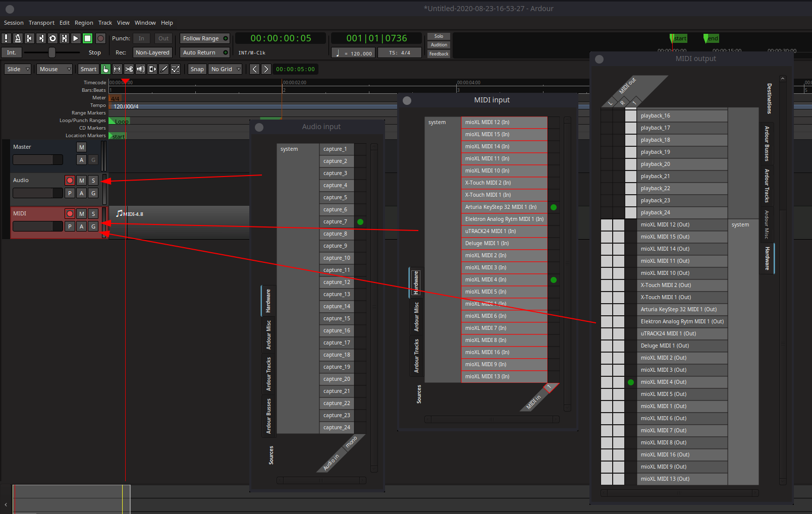Toggle Auto Return option
Viewport: 812px width, 514px height.
click(x=205, y=52)
